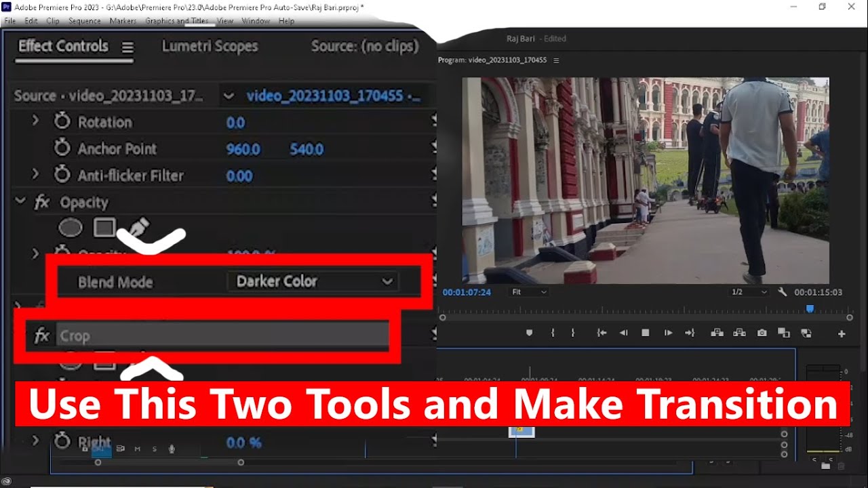Viewport: 868px width, 488px height.
Task: Expand the Rotation property
Action: tap(35, 121)
